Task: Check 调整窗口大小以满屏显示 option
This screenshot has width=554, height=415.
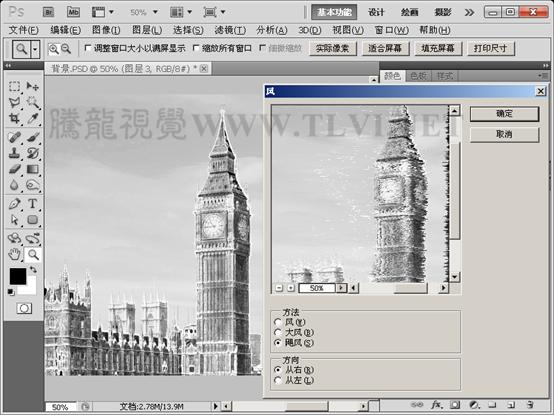Action: click(x=88, y=48)
